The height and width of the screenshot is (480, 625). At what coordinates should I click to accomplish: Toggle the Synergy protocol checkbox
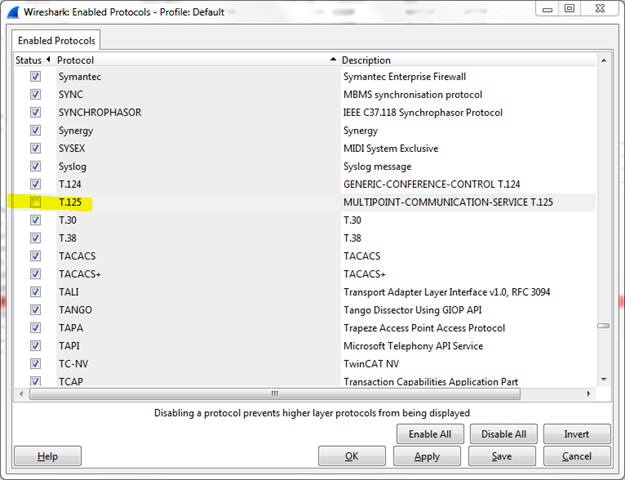click(x=35, y=130)
